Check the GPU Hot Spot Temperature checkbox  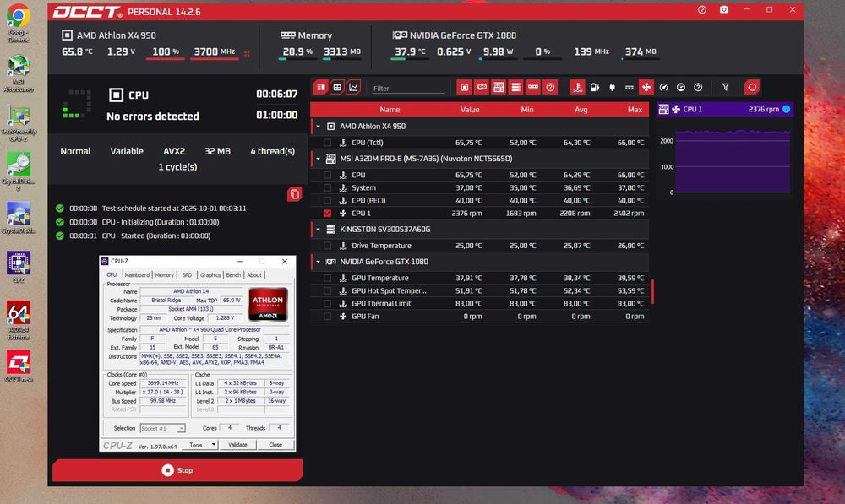pos(328,290)
